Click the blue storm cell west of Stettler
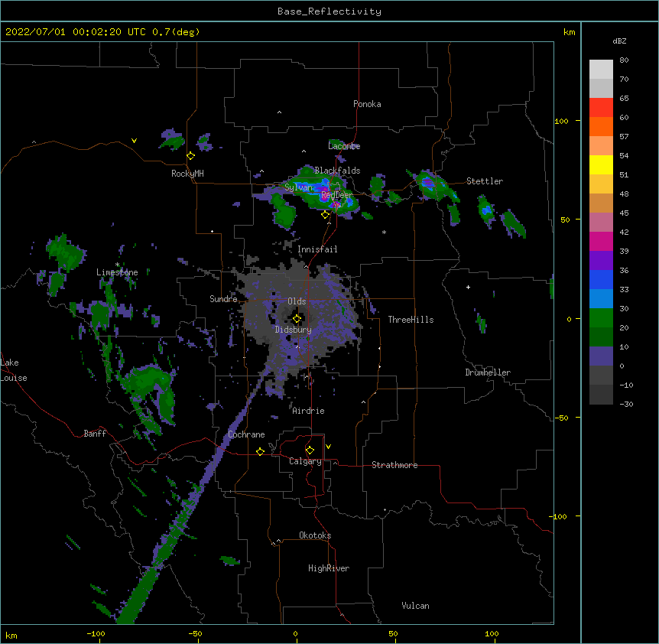Screen dimensions: 659x644 coord(428,183)
